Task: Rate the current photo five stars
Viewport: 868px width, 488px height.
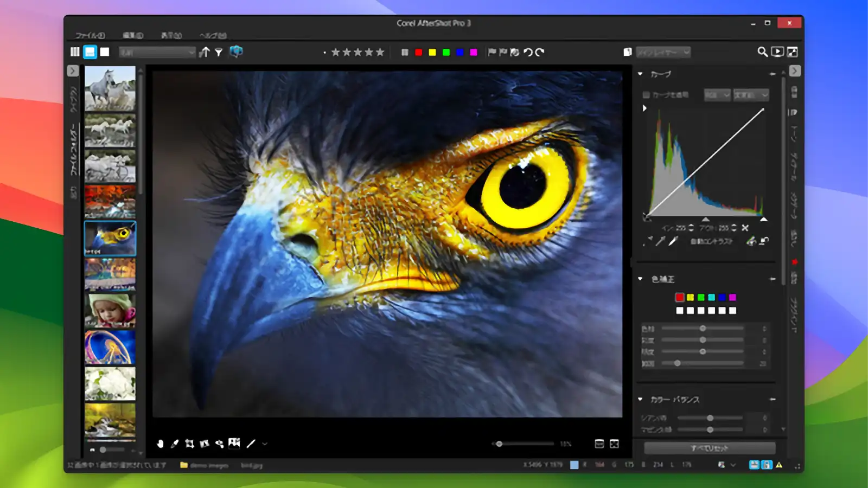Action: click(x=380, y=52)
